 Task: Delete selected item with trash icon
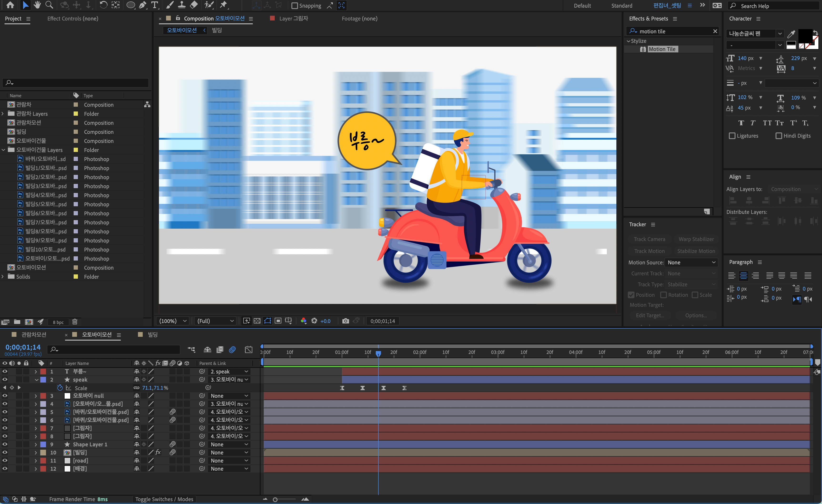pyautogui.click(x=75, y=322)
